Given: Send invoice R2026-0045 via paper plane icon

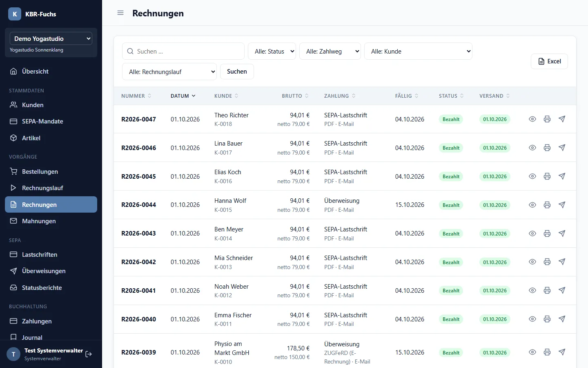Looking at the screenshot, I should (562, 176).
